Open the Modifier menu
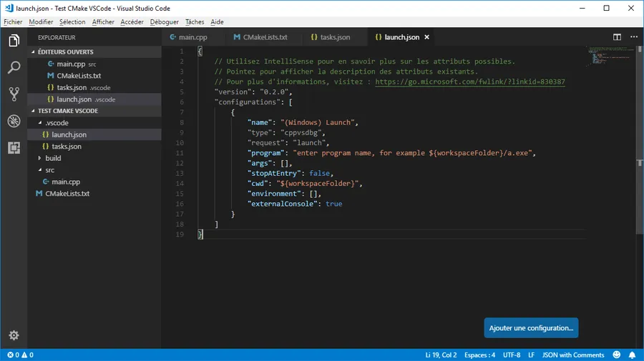The image size is (644, 361). 41,21
